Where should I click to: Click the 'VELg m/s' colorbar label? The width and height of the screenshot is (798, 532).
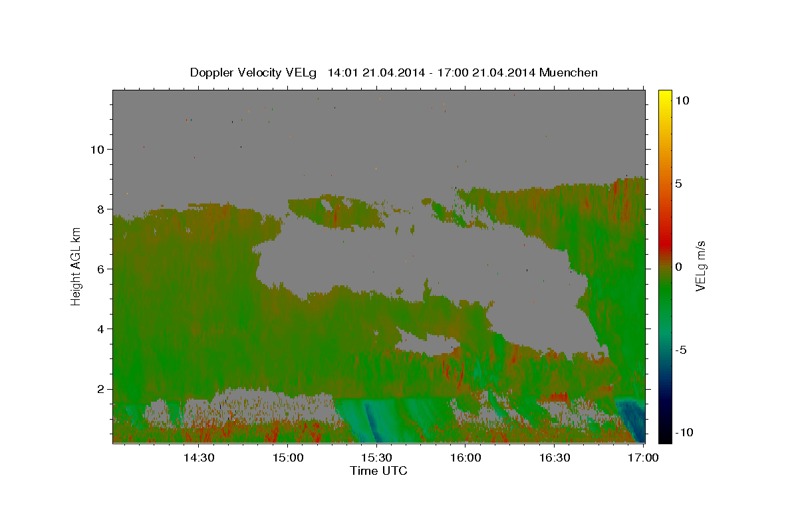tap(700, 266)
